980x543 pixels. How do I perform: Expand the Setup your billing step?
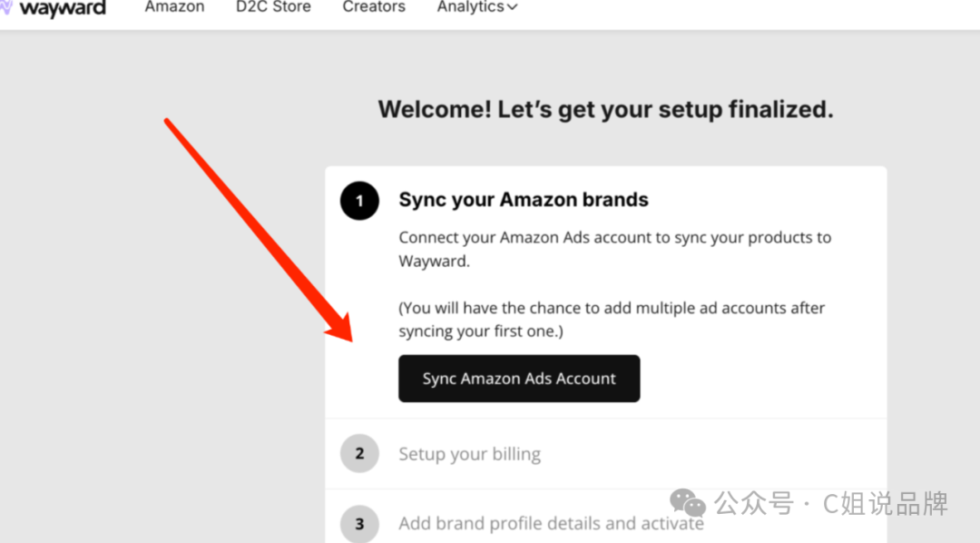(x=469, y=454)
